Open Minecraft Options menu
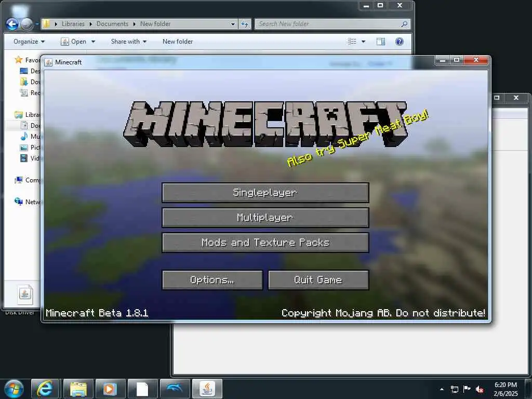 212,280
